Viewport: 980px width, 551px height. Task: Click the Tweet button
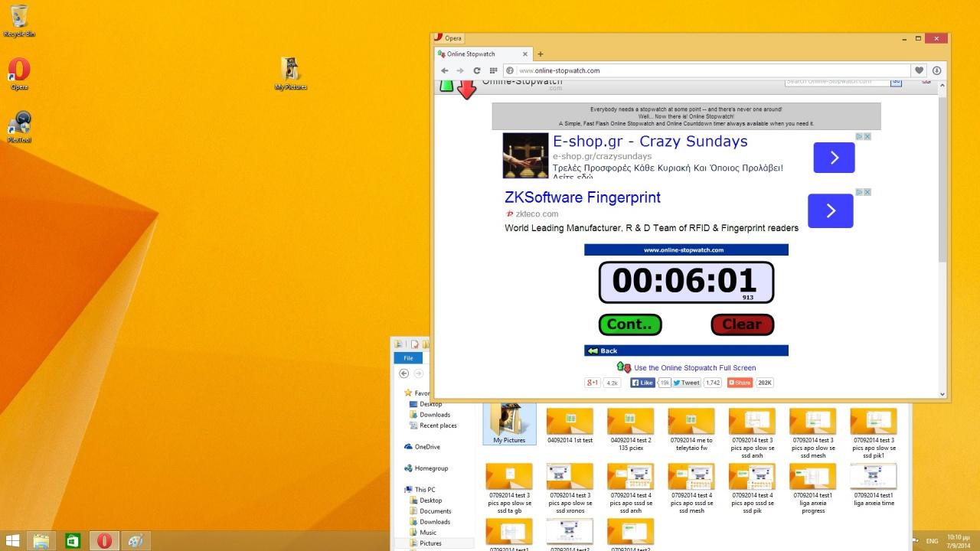point(687,383)
